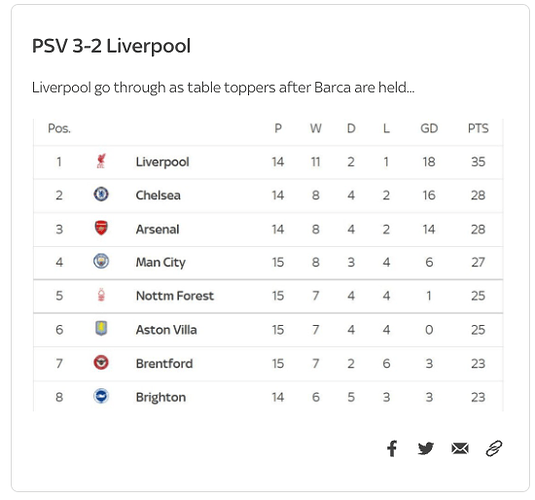Share the article on Facebook
535x500 pixels.
click(392, 448)
